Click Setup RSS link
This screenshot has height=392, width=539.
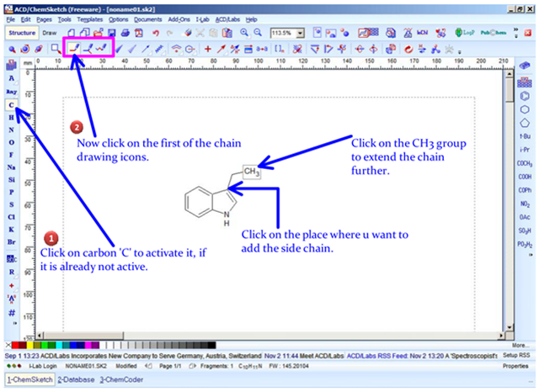point(516,355)
